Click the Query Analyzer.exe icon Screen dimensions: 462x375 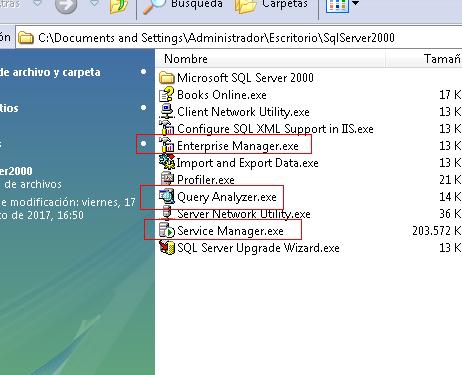pyautogui.click(x=167, y=196)
